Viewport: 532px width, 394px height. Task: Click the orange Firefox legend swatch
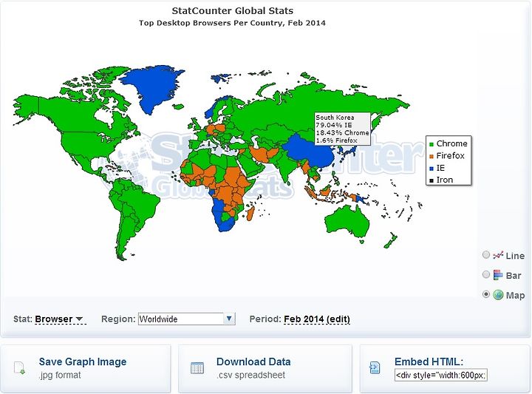pos(432,157)
